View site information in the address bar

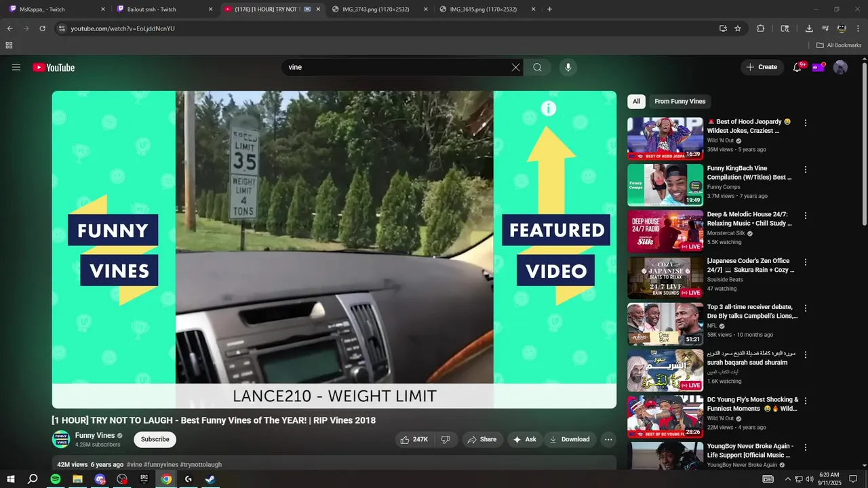pos(62,28)
